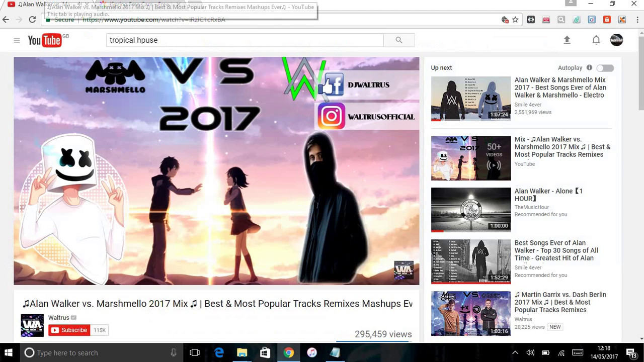Open the YouTube hamburger guide menu
Screen dimensions: 644x362
point(17,40)
